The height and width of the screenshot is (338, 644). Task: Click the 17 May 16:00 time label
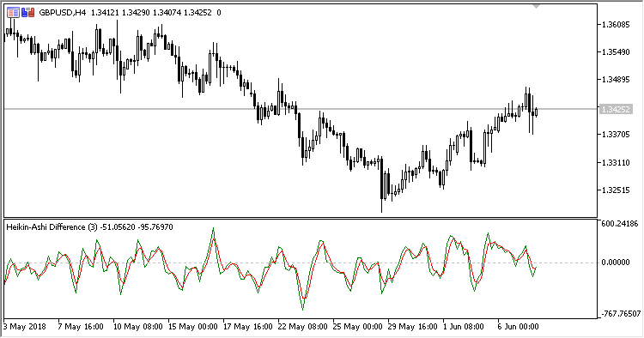tap(247, 327)
